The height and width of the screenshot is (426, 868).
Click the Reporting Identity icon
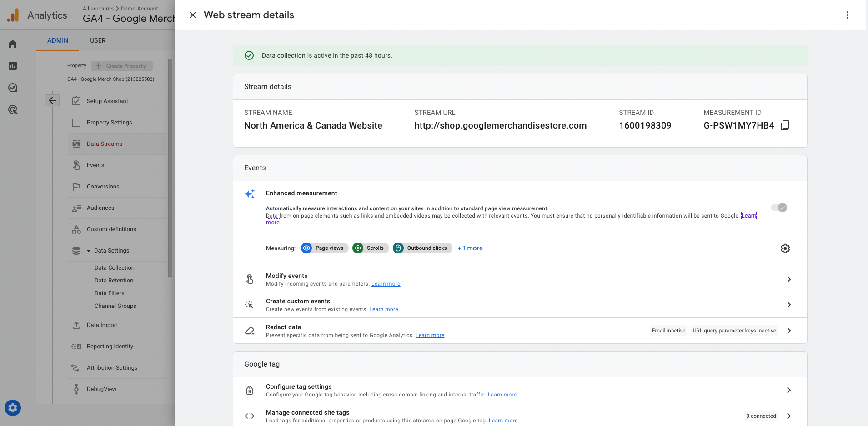(76, 347)
